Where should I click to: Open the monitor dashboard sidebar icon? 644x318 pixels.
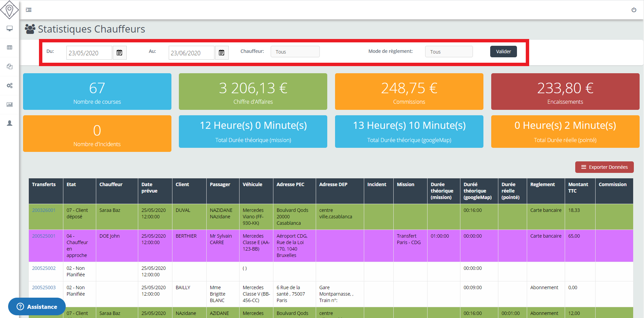(x=9, y=28)
